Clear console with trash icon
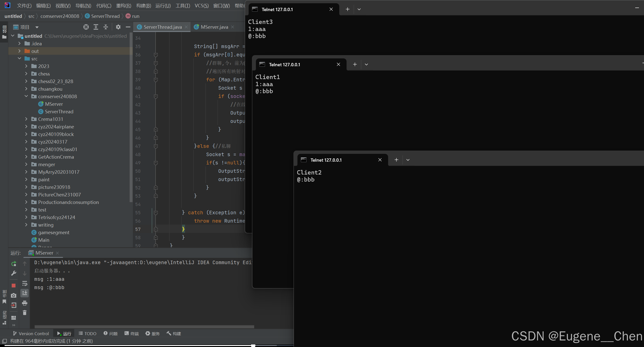Image resolution: width=644 pixels, height=347 pixels. [25, 313]
